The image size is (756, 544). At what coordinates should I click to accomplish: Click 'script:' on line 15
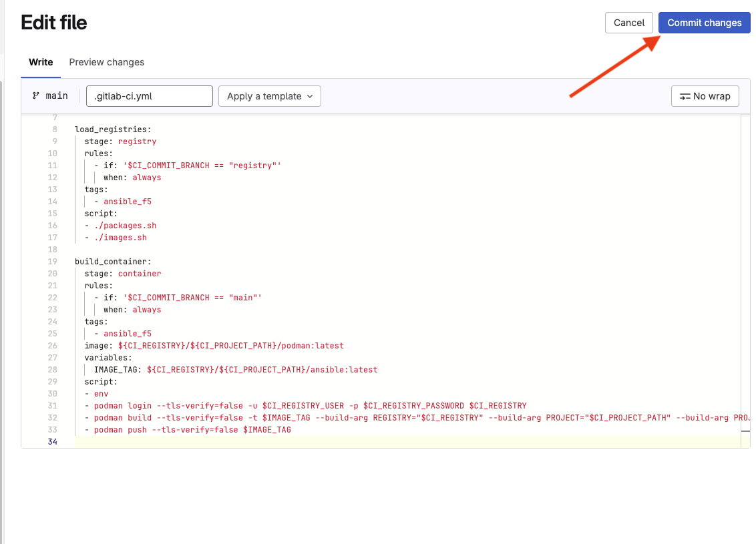coord(101,214)
